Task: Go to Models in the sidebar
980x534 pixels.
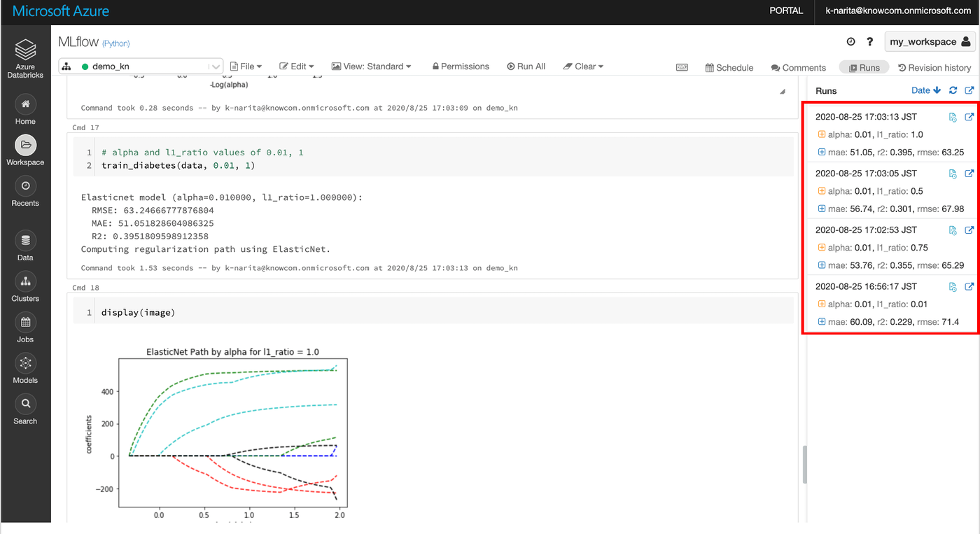Action: pos(25,363)
